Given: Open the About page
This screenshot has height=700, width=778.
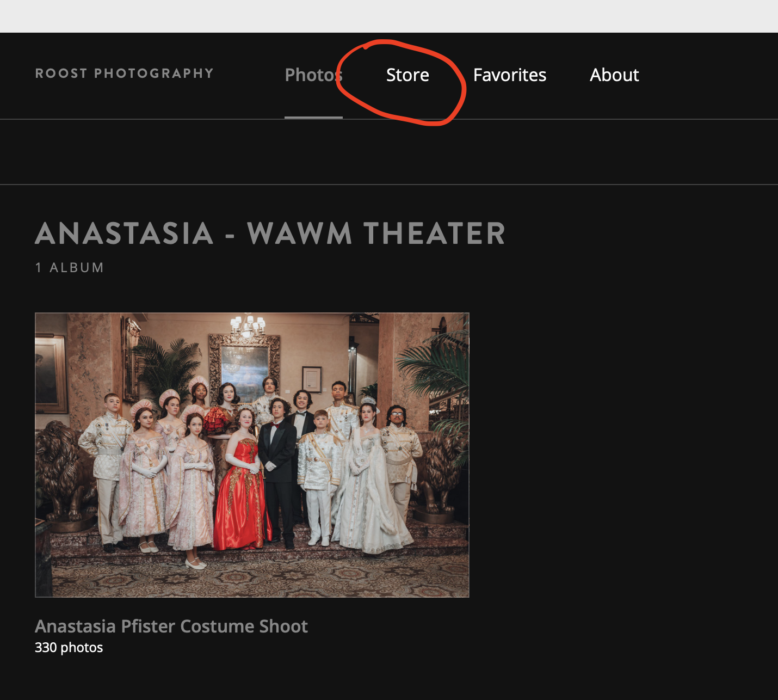Looking at the screenshot, I should [614, 75].
